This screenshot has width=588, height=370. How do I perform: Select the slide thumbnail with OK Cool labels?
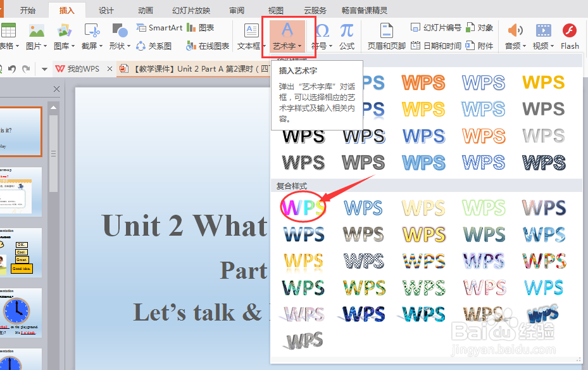click(x=21, y=253)
